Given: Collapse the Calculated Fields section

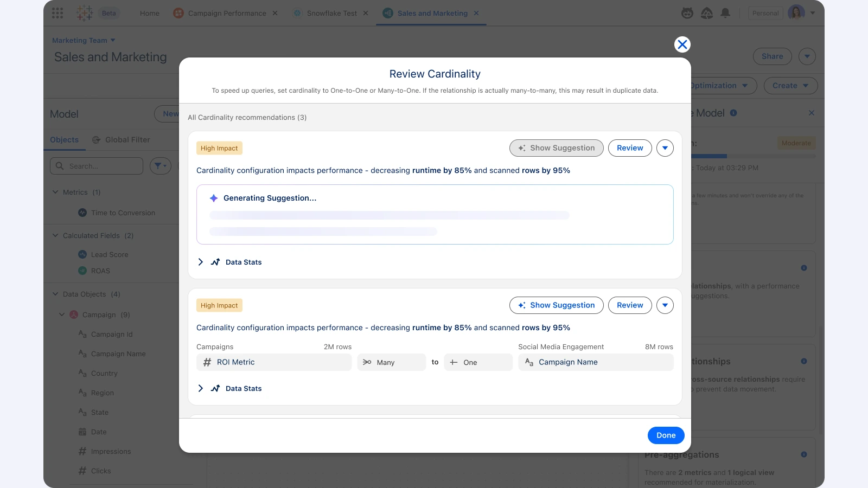Looking at the screenshot, I should pyautogui.click(x=55, y=235).
